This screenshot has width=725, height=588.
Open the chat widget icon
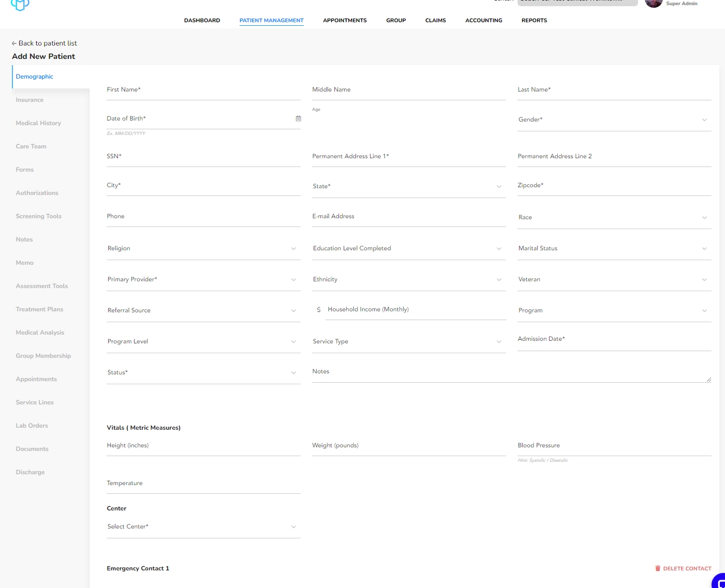coord(719,582)
